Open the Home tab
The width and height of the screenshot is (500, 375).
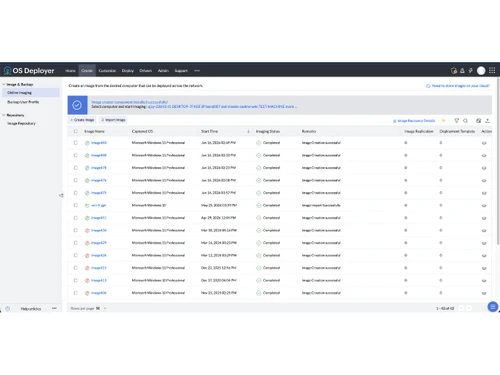[70, 71]
